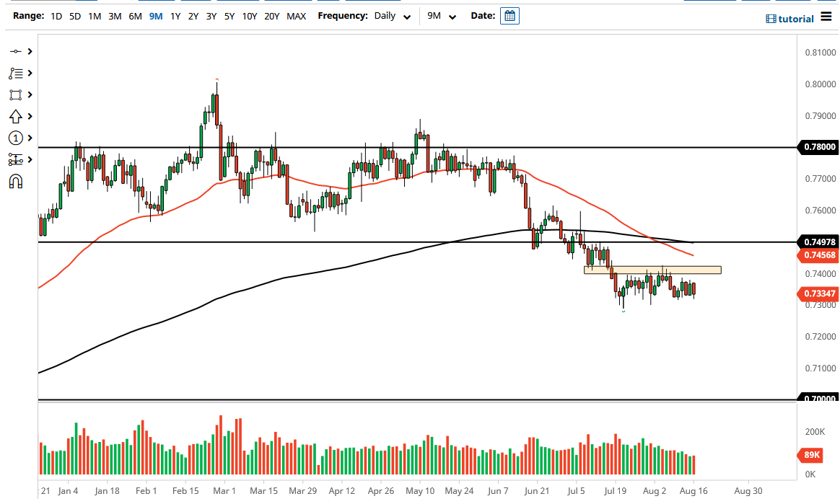Select the numbered circle annotation tool

16,138
